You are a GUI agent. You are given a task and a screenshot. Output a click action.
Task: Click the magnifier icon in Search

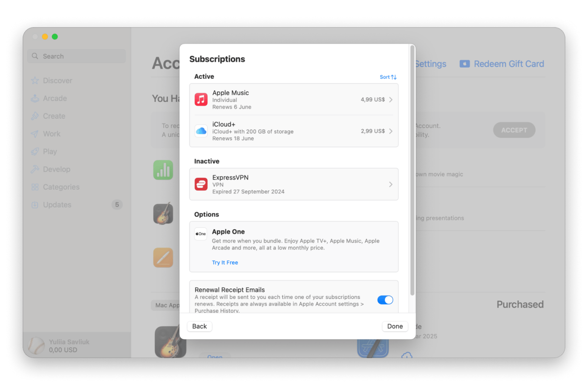point(35,56)
